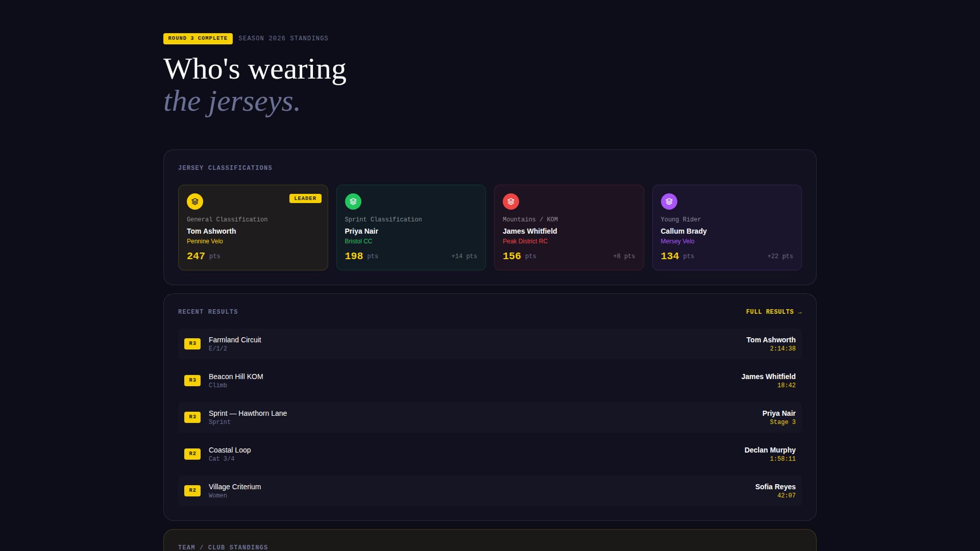Click the Season 2026 Standings label
This screenshot has width=980, height=551.
coord(283,38)
